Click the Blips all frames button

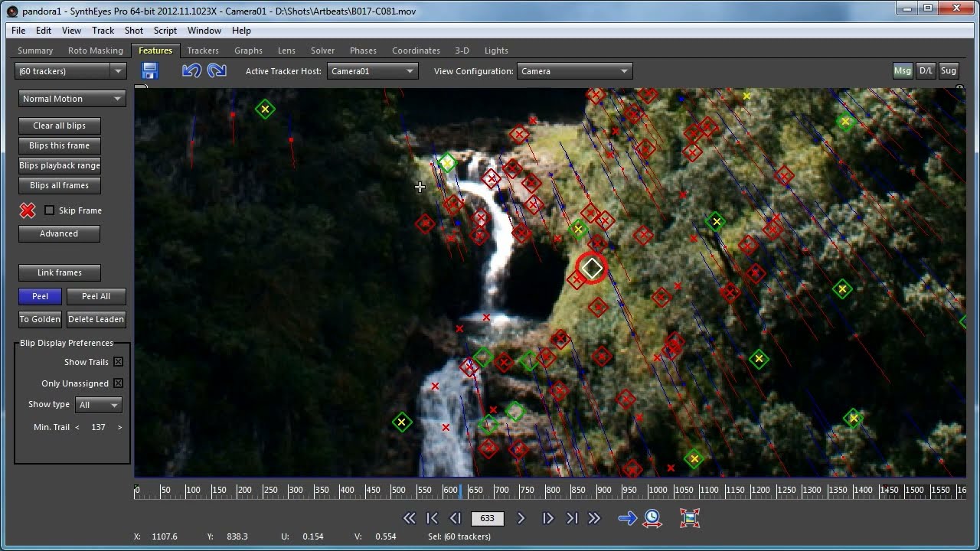(59, 185)
